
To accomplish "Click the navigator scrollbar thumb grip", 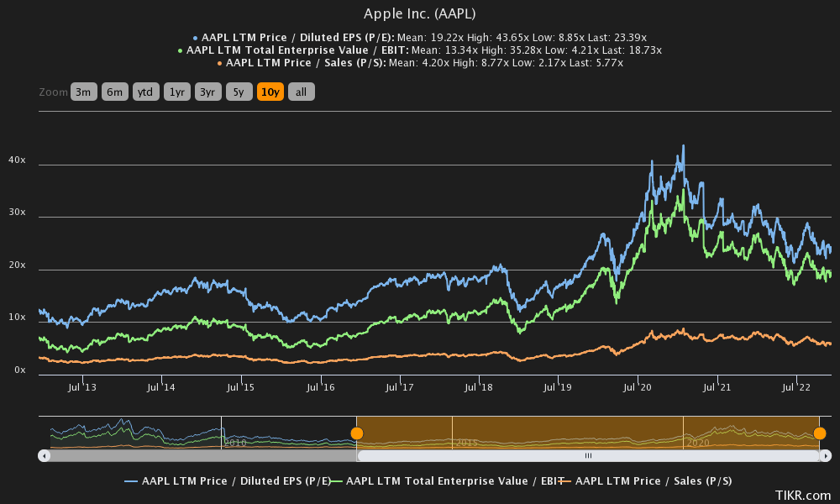I will click(x=588, y=456).
